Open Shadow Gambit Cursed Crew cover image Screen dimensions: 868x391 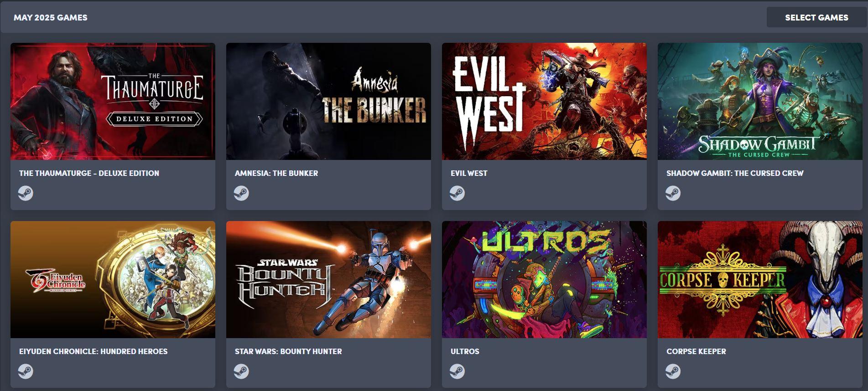coord(760,101)
